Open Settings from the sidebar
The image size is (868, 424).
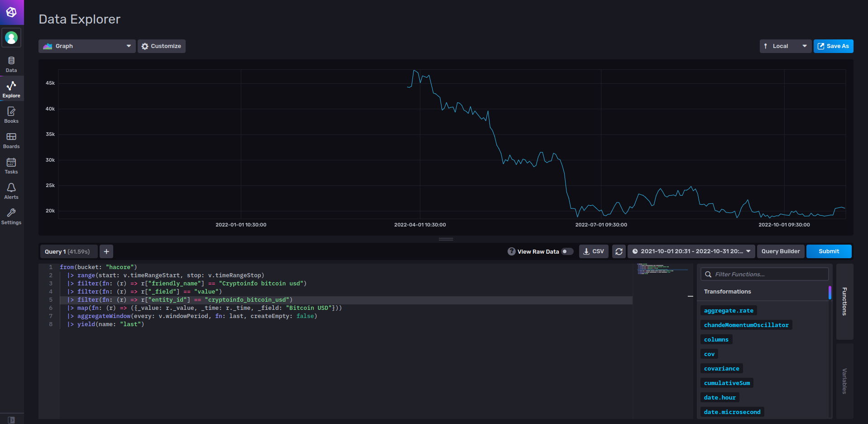11,216
